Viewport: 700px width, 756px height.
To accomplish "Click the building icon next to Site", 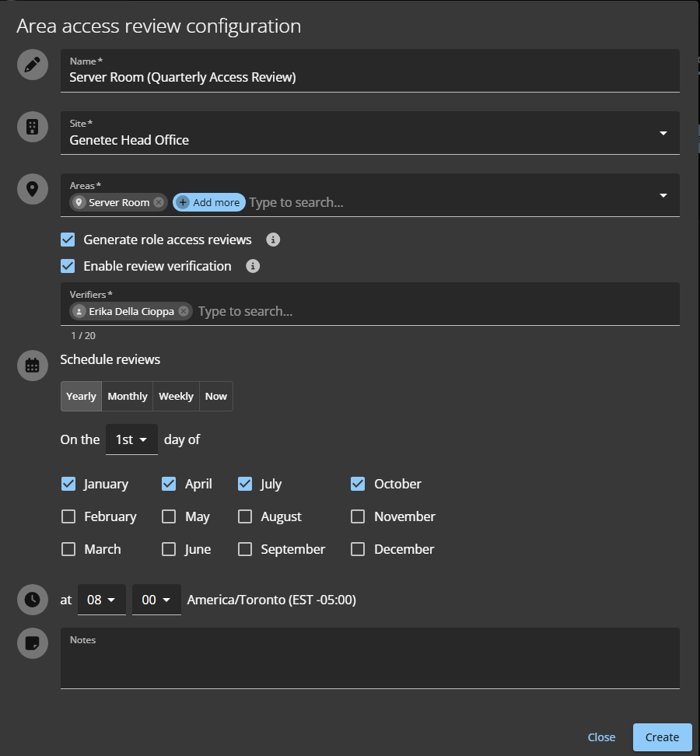I will pyautogui.click(x=32, y=127).
